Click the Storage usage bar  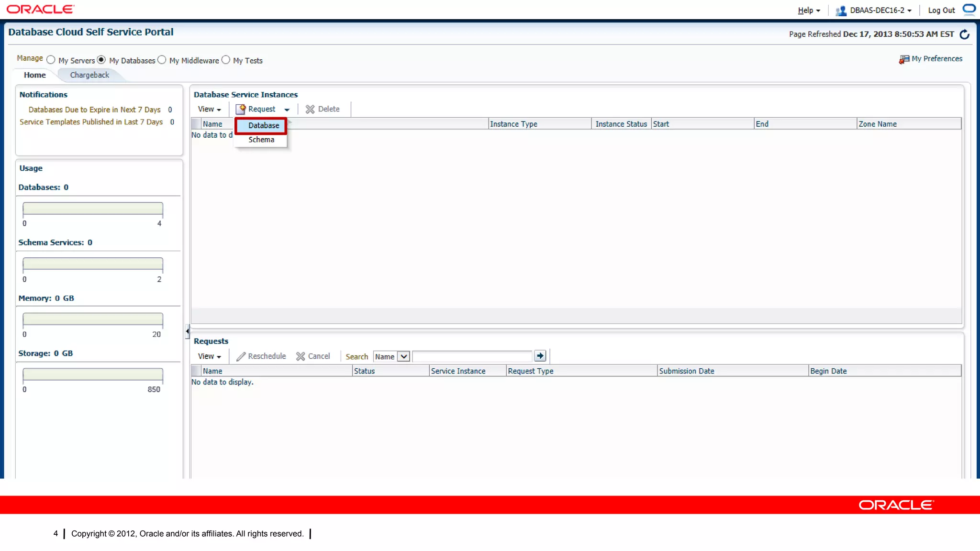tap(93, 374)
